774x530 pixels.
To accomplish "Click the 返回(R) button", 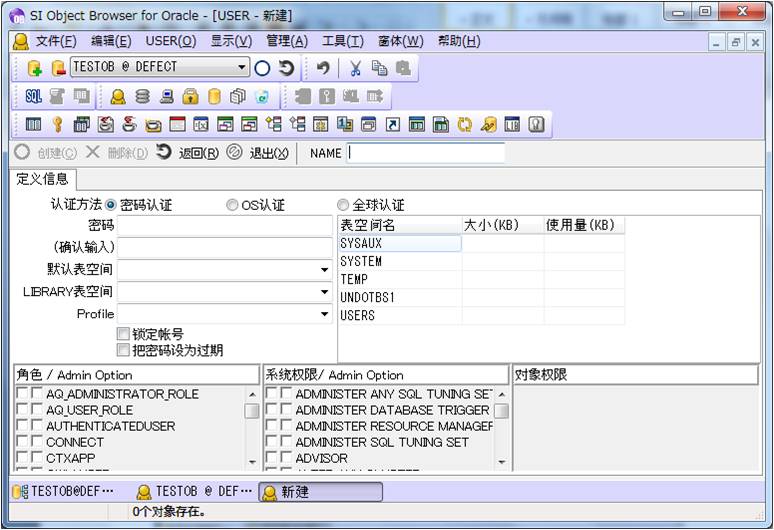I will point(188,153).
